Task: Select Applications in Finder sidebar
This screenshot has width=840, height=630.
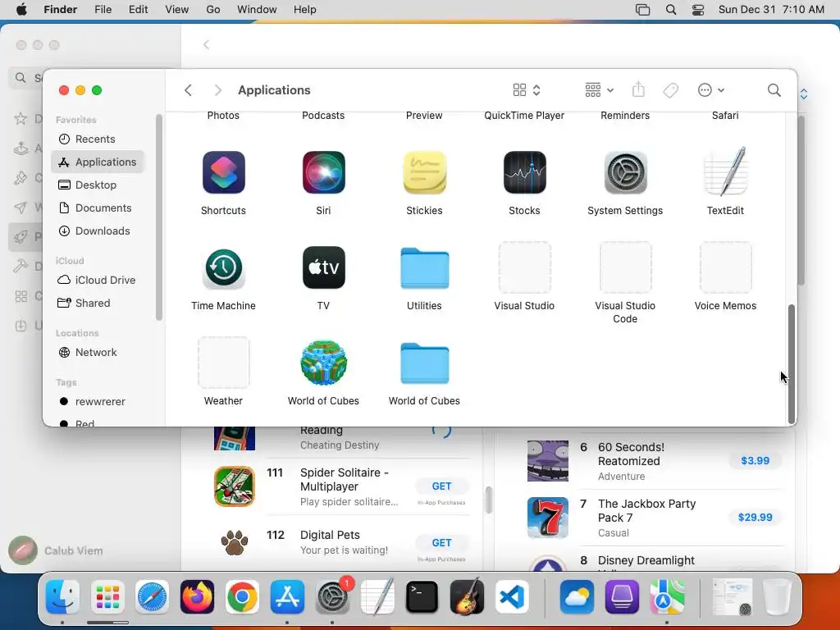Action: point(98,162)
